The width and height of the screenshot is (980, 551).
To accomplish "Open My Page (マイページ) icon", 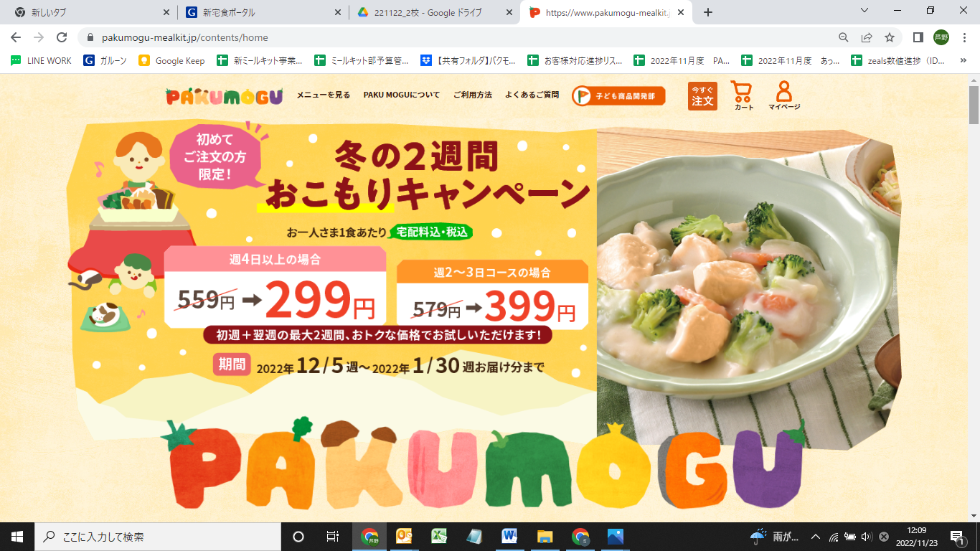I will coord(783,95).
